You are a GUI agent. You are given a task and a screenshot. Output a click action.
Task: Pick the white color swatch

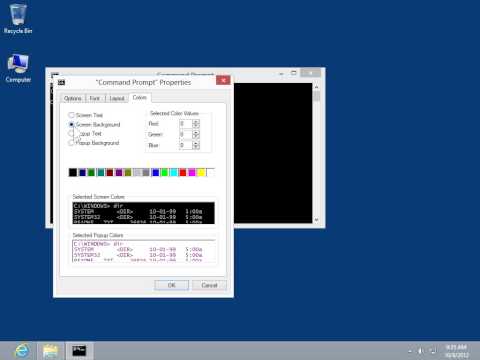(x=210, y=172)
